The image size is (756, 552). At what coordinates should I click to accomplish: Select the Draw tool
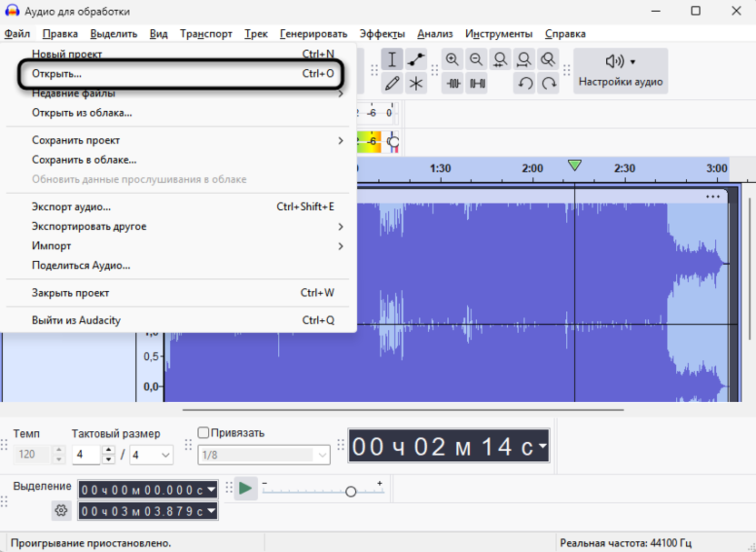392,84
